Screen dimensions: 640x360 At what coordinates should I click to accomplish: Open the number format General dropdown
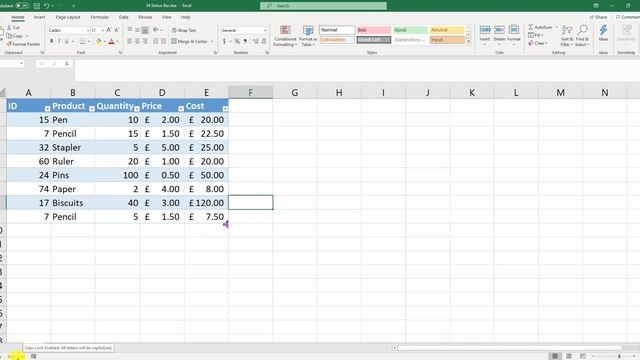tap(264, 30)
